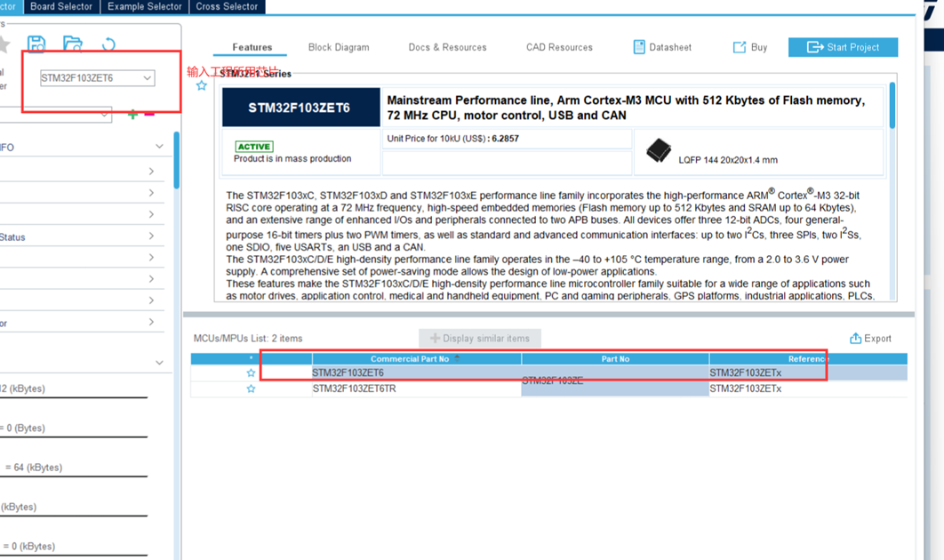Click the dark blue STM32F103ZET6 title block

(301, 108)
